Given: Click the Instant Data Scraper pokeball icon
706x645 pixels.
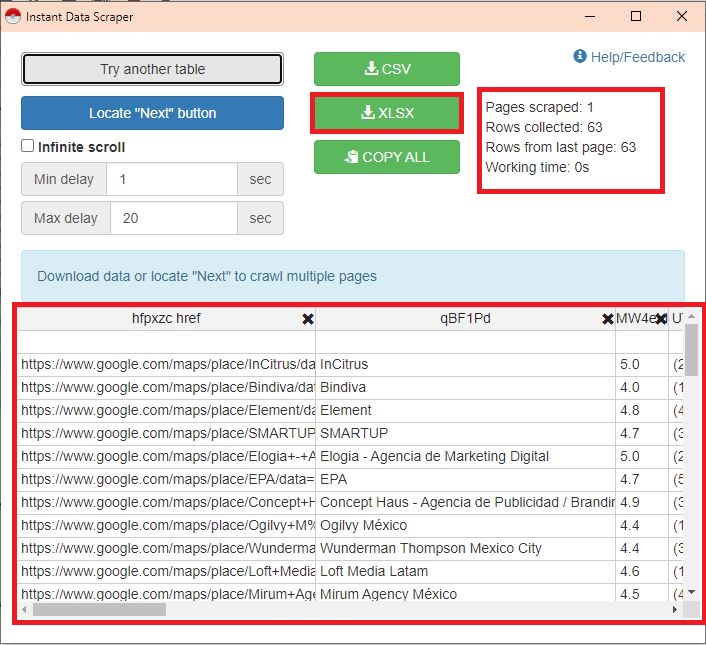Looking at the screenshot, I should point(13,16).
